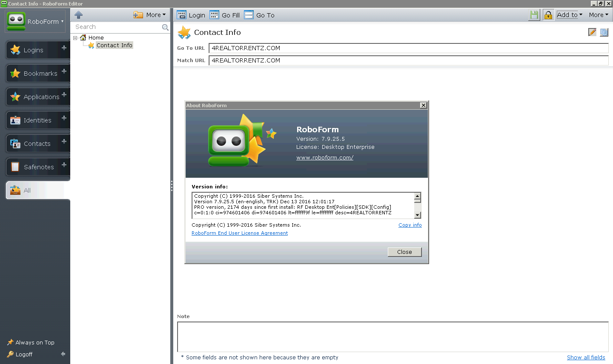The image size is (613, 364).
Task: Click the Match URL field
Action: [x=409, y=60]
